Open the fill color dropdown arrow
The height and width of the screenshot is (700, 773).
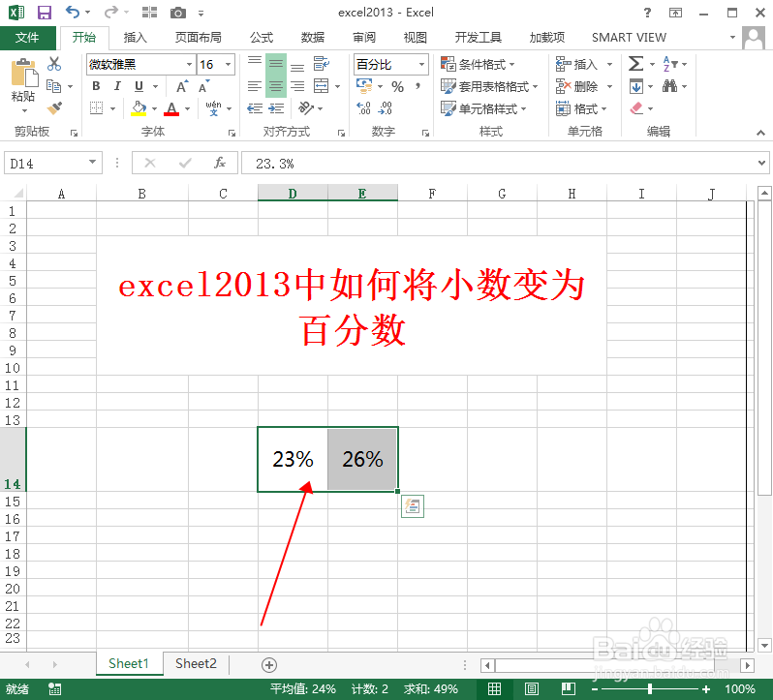(154, 108)
